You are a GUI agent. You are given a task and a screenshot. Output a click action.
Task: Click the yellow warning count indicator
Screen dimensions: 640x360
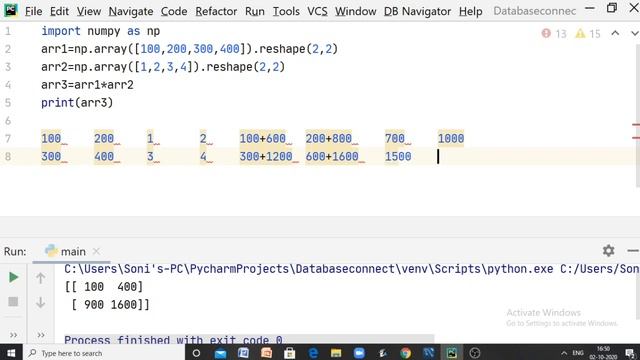click(x=588, y=33)
